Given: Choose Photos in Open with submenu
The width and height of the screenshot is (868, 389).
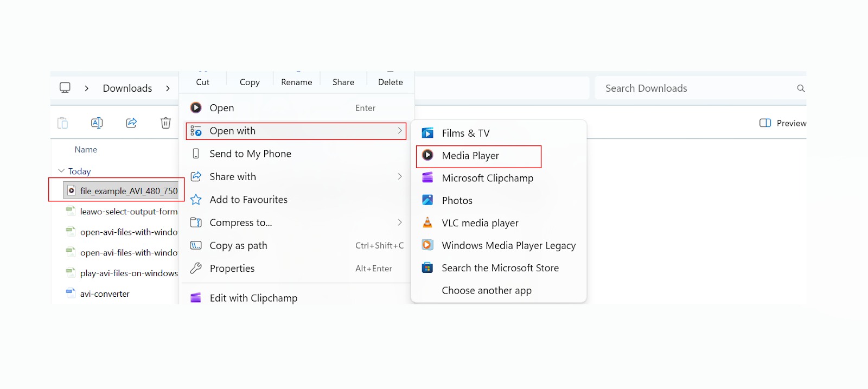Looking at the screenshot, I should pyautogui.click(x=499, y=200).
